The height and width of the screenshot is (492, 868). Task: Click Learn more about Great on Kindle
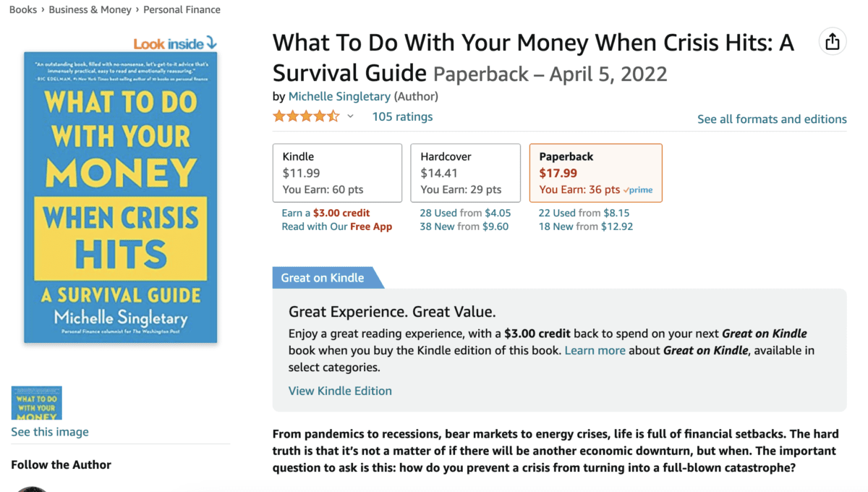pyautogui.click(x=595, y=351)
